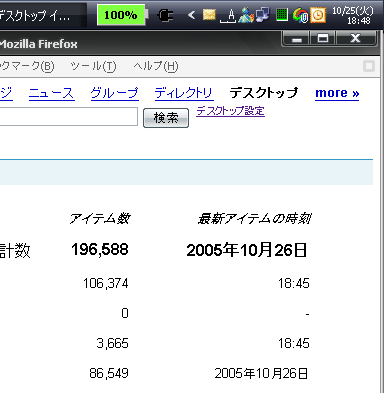
Task: Click the アイテム数 column header
Action: click(x=100, y=219)
